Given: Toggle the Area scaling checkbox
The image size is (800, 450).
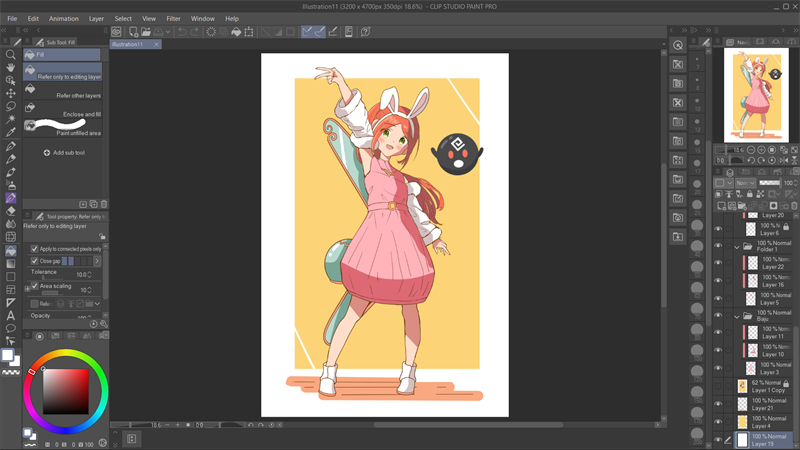Looking at the screenshot, I should pyautogui.click(x=35, y=286).
